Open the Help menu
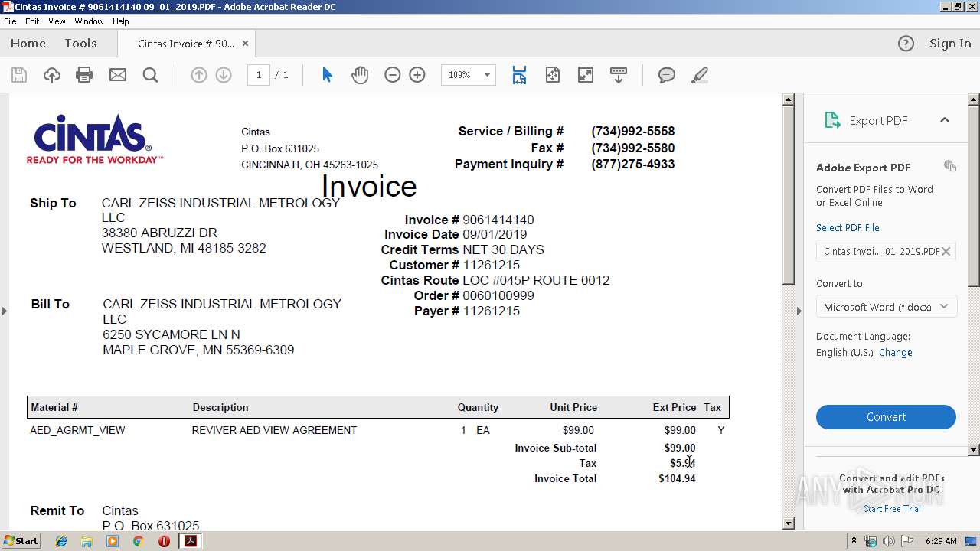 tap(121, 21)
